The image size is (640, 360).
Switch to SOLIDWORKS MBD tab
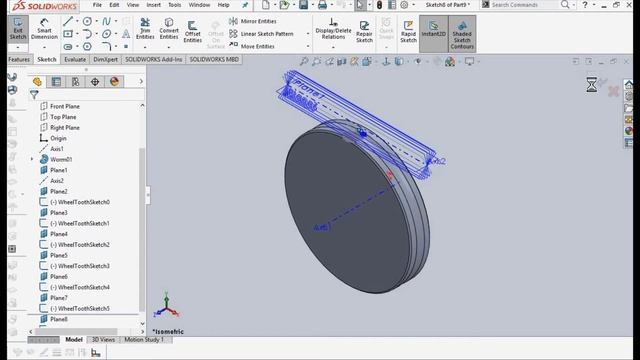[214, 60]
